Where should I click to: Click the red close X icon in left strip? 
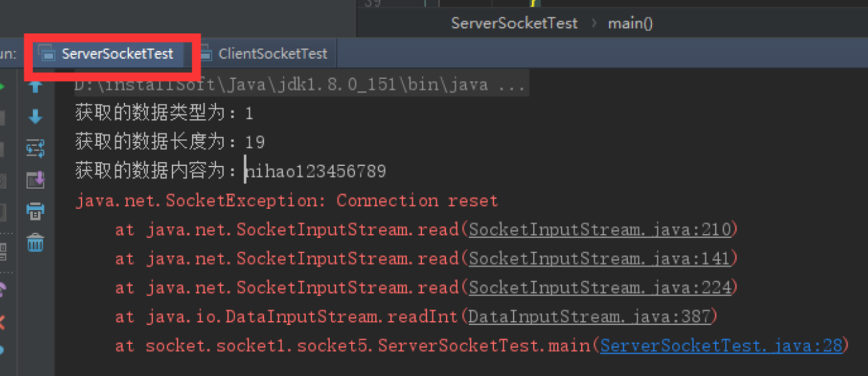(x=2, y=321)
